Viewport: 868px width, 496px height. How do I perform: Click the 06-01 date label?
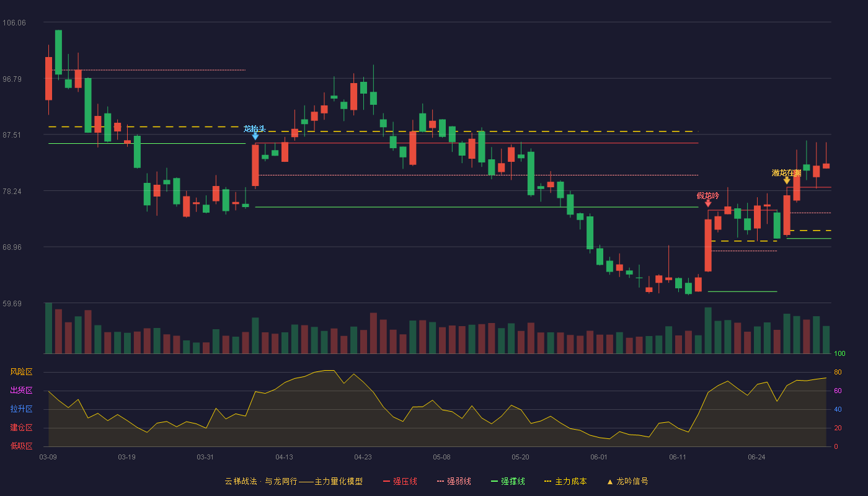coord(599,457)
